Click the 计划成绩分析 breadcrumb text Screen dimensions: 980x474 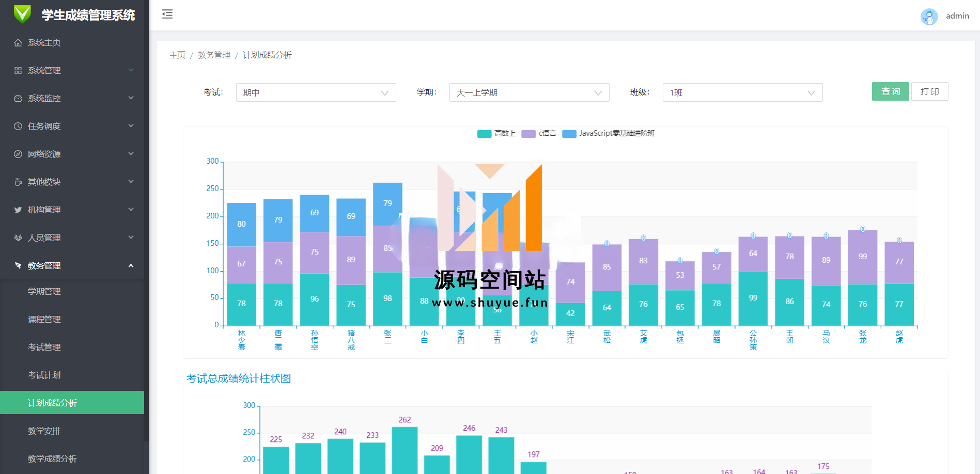(267, 55)
